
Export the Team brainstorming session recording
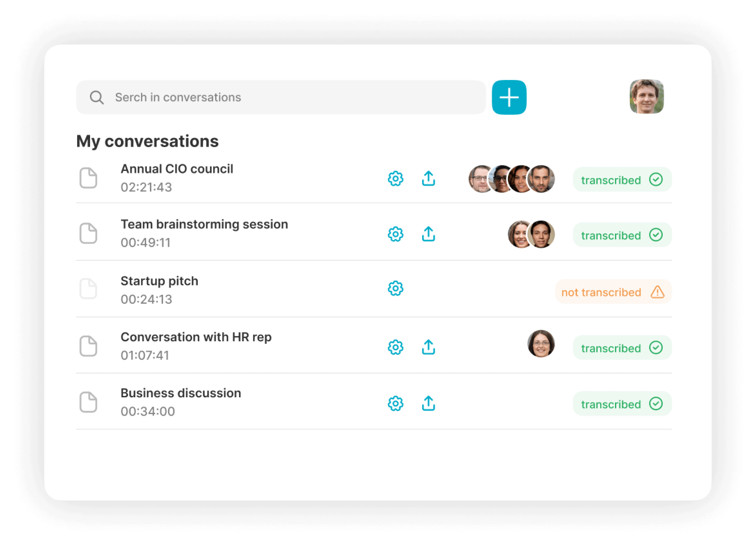[x=428, y=234]
